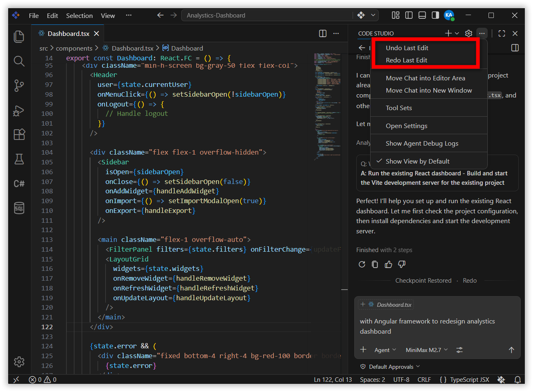533x392 pixels.
Task: Open the Agent mode dropdown
Action: point(385,350)
